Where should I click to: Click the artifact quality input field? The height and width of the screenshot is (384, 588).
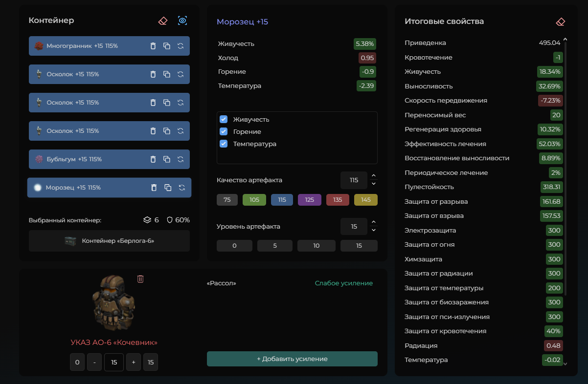pyautogui.click(x=354, y=180)
